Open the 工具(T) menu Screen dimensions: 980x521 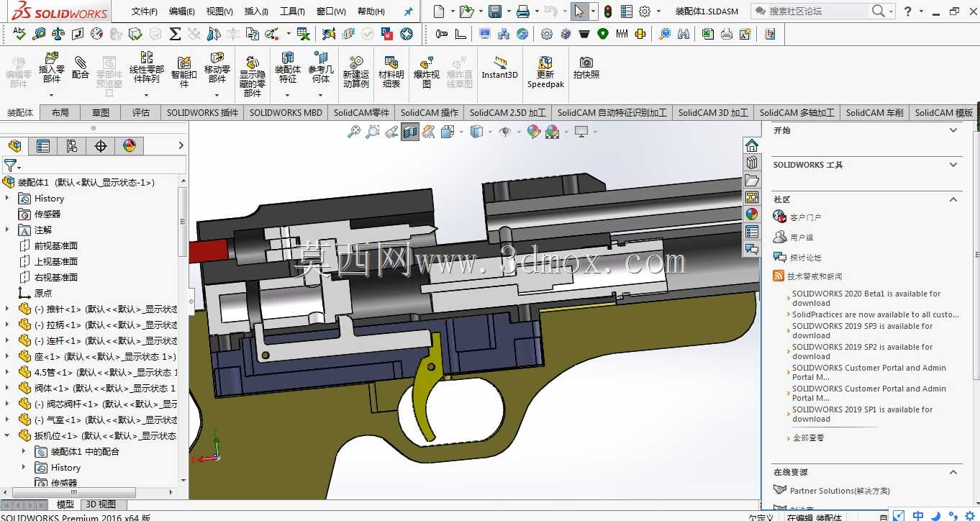pyautogui.click(x=292, y=12)
